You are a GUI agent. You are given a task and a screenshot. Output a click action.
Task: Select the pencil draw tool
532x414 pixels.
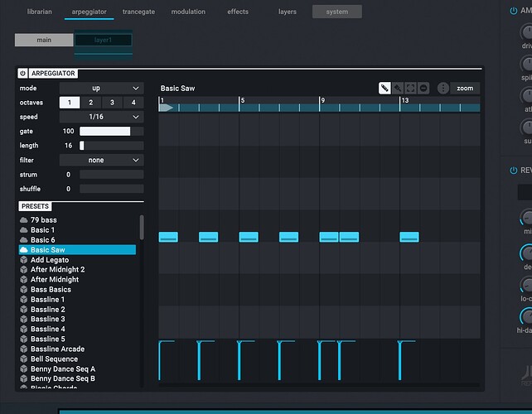384,88
